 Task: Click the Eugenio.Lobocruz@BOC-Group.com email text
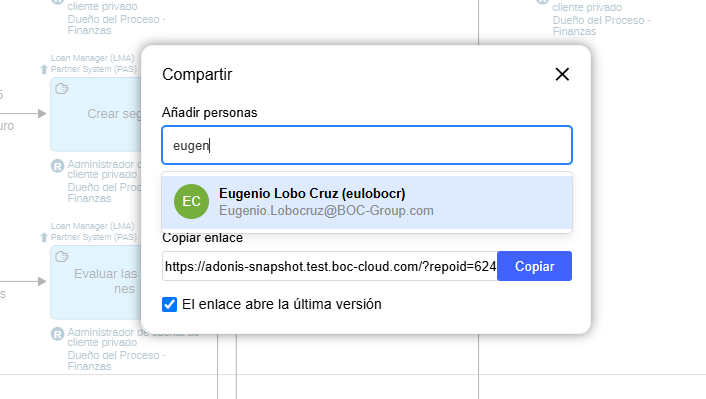pyautogui.click(x=326, y=211)
